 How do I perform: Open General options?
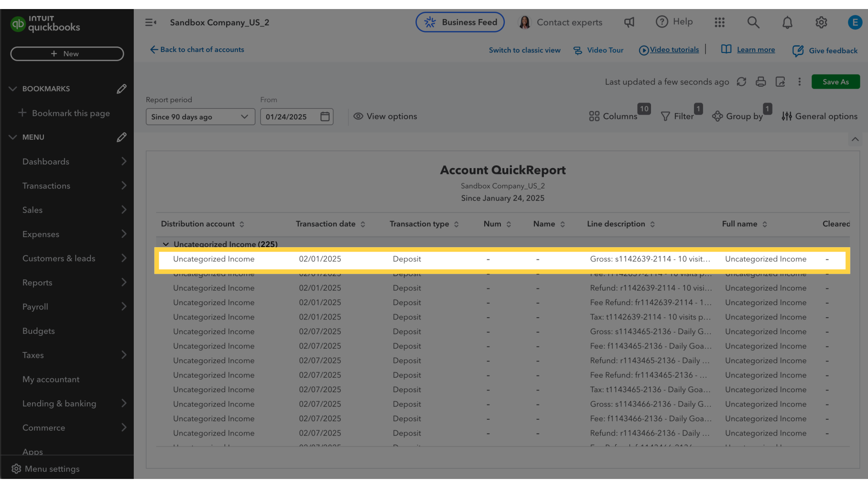pos(819,116)
